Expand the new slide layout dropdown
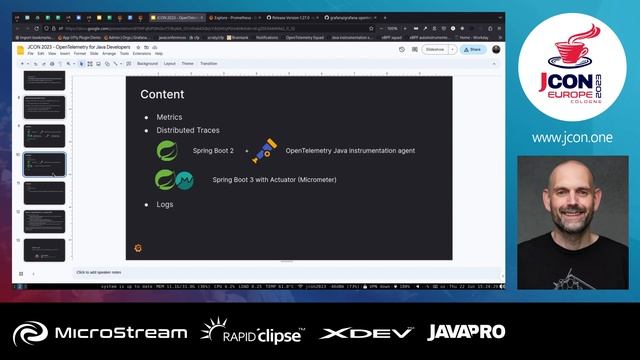Screen dimensions: 640x360 click(28, 64)
